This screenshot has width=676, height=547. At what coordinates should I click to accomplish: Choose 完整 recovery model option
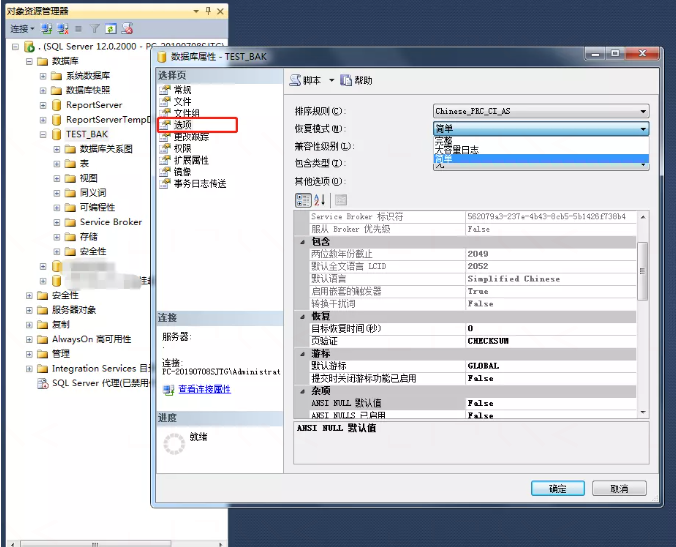[x=541, y=141]
